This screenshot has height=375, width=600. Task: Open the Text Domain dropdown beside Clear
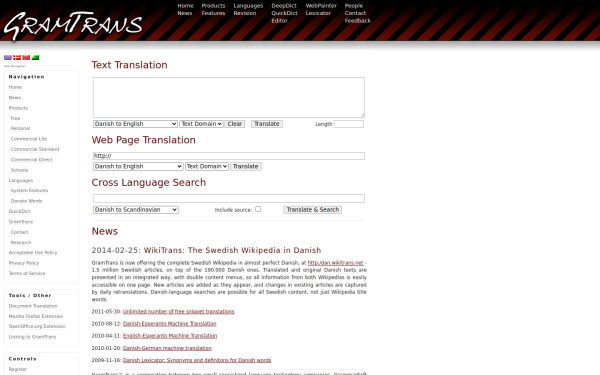201,124
